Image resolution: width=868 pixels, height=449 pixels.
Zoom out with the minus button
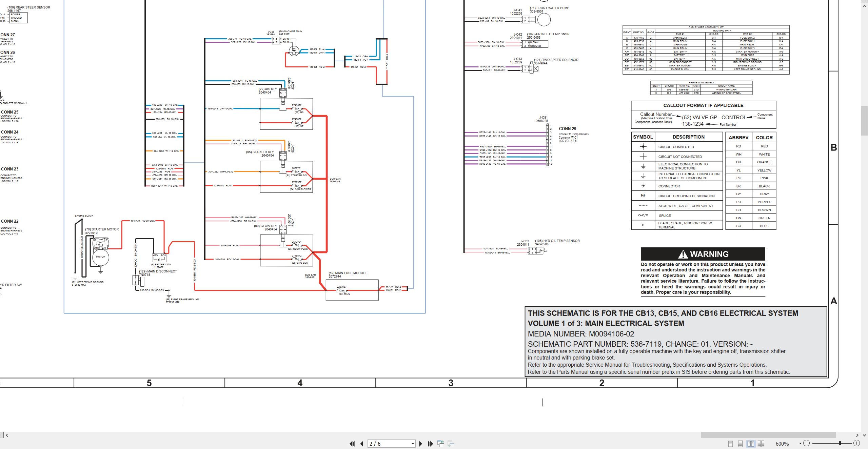(x=806, y=443)
